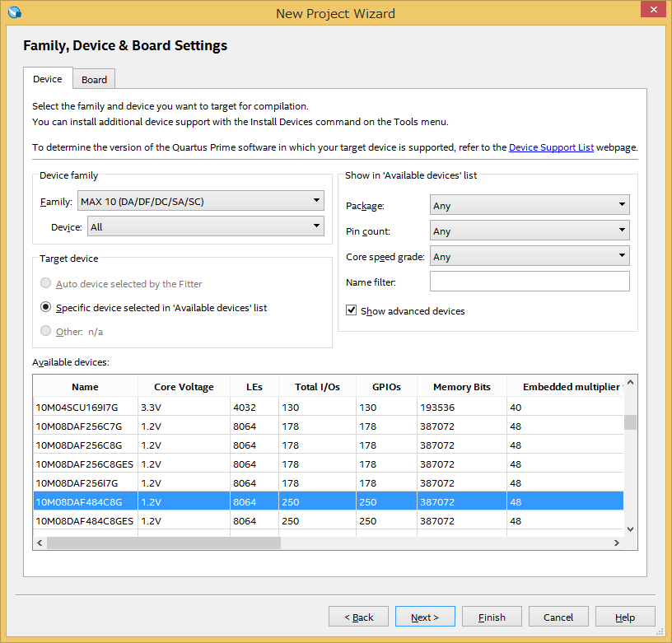
Task: Click the right arrow of horizontal scrollbar
Action: point(617,543)
